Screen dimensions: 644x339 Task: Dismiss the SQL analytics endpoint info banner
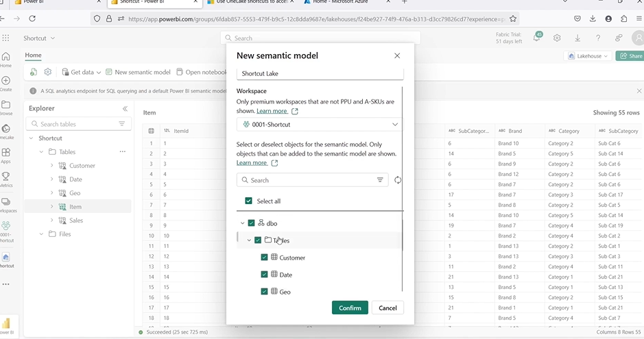click(639, 91)
